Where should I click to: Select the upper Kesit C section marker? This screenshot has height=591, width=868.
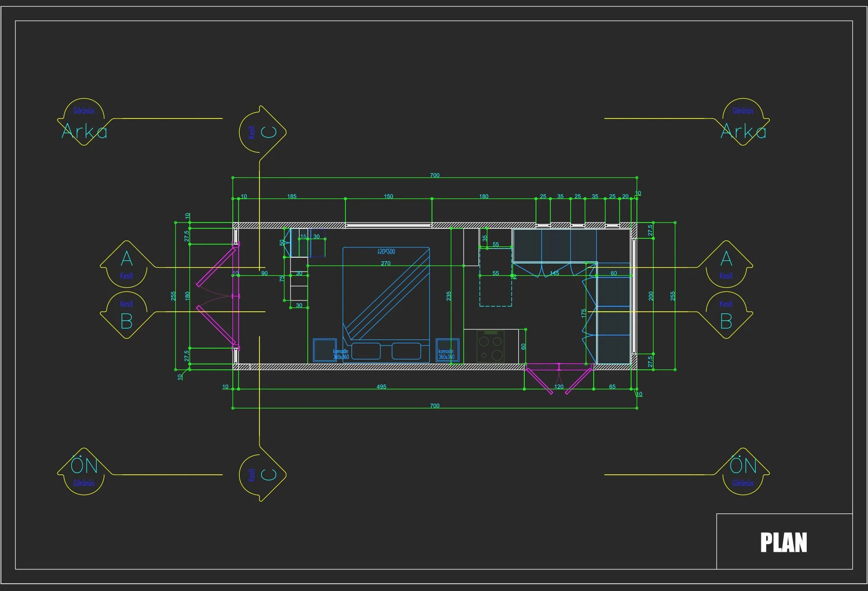(x=263, y=132)
